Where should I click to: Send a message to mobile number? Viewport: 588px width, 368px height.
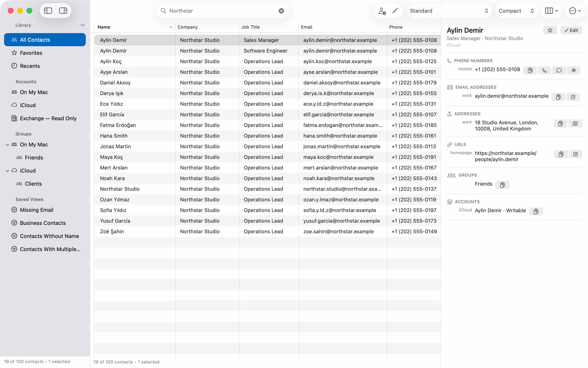tap(559, 70)
